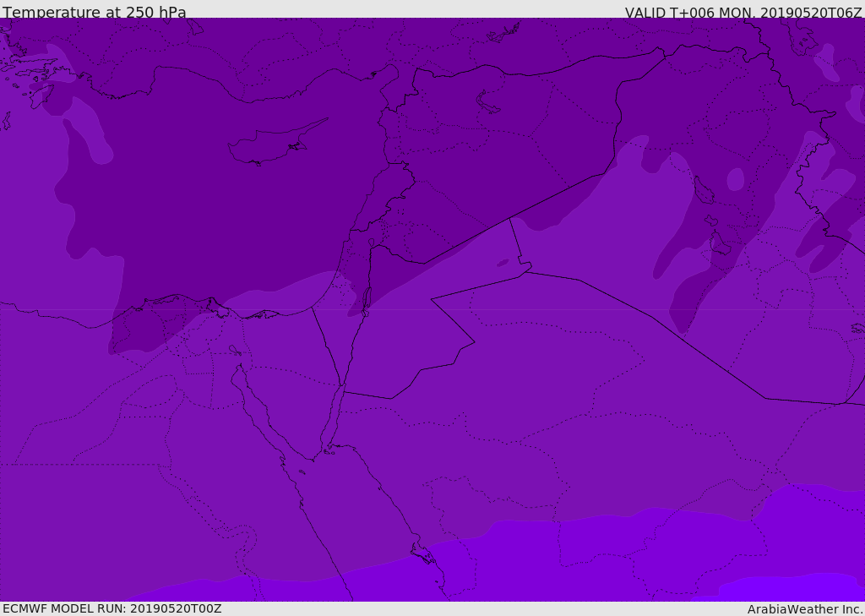The width and height of the screenshot is (865, 616).
Task: Click the 'VALID T+006 MON. 20190520T06Z' label
Action: pyautogui.click(x=743, y=13)
